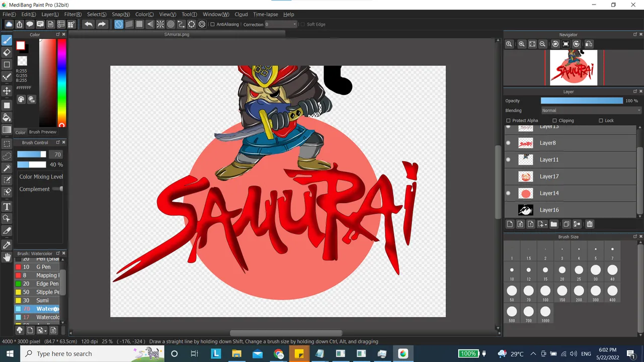Screen dimensions: 644x362
Task: Switch to the Brush Preview tab
Action: point(43,132)
